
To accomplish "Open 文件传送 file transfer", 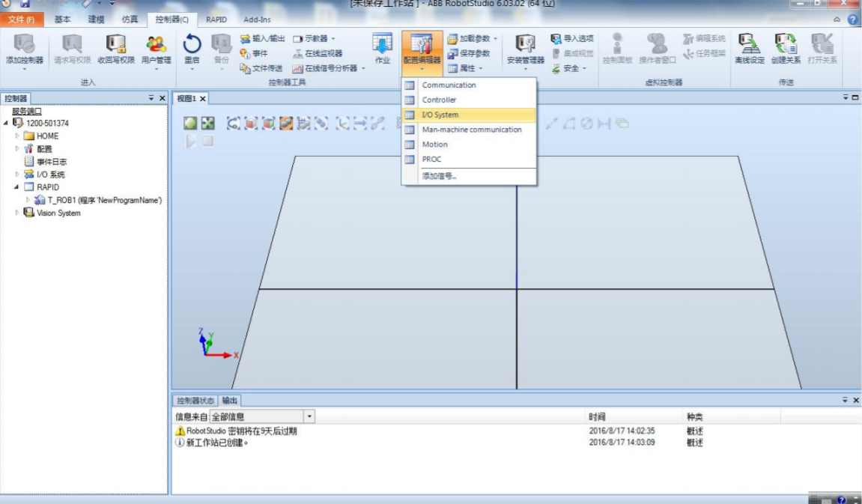I will [261, 68].
